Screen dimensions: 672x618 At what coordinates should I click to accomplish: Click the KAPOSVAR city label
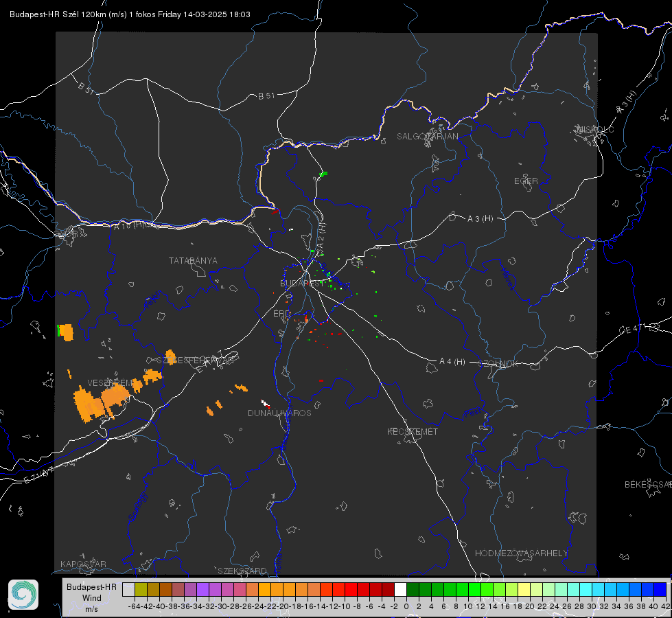tap(83, 564)
